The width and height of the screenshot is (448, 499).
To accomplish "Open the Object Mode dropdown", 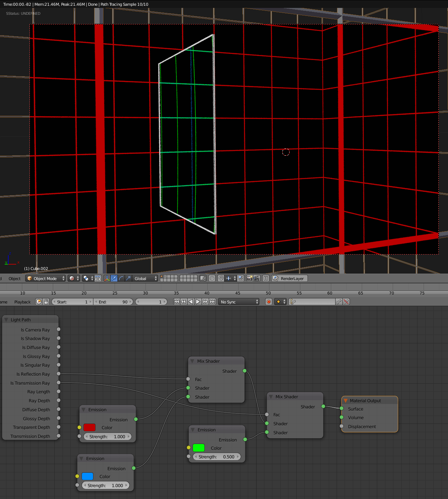I will [x=45, y=278].
